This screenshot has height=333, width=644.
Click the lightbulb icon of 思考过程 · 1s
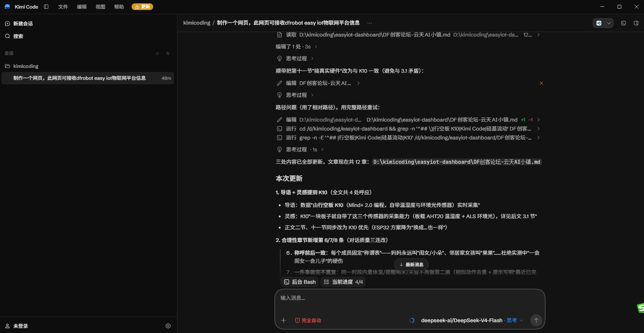[x=280, y=150]
